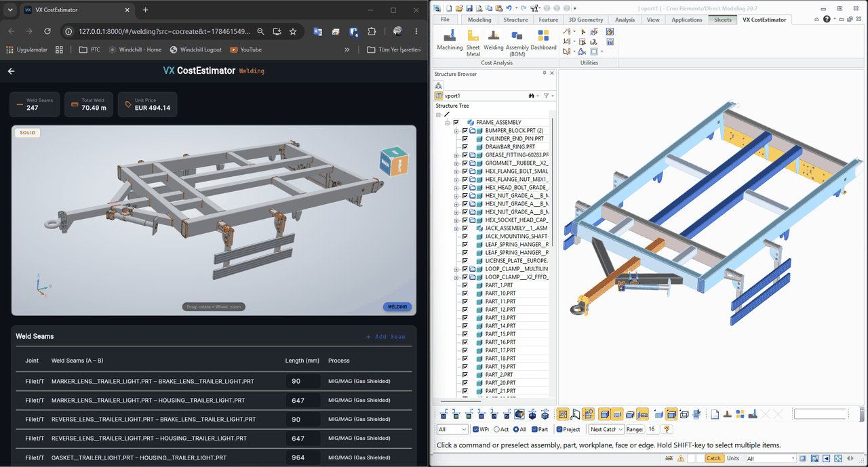Open the Next Catch dropdown

606,429
